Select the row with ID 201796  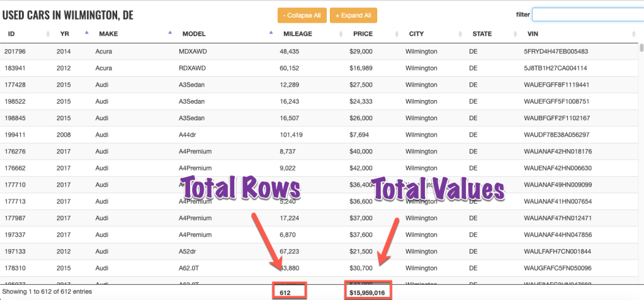pyautogui.click(x=14, y=52)
